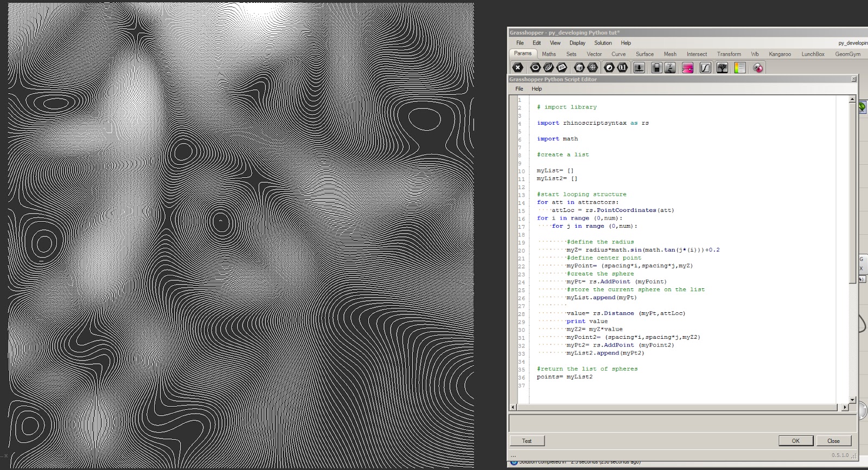Select the Brep box parameter icon
Image resolution: width=868 pixels, height=470 pixels.
(x=579, y=67)
